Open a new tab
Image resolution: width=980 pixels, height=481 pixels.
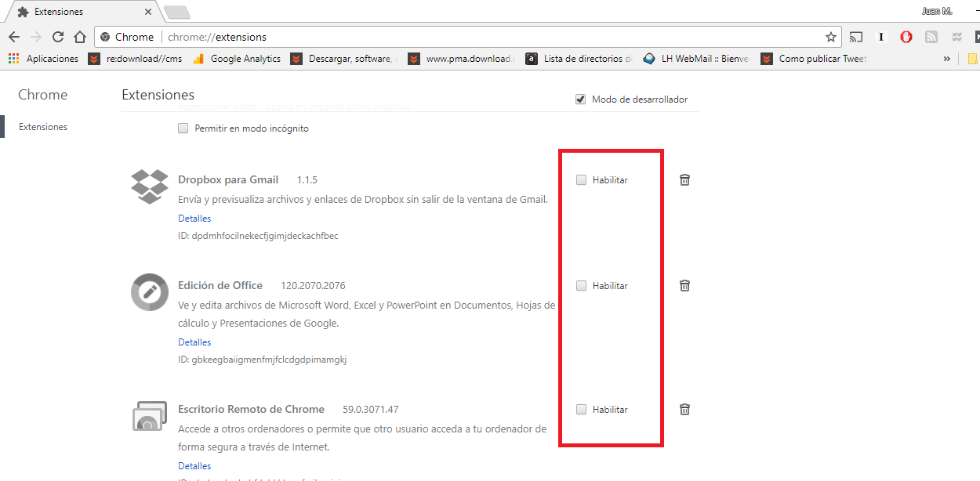[176, 12]
